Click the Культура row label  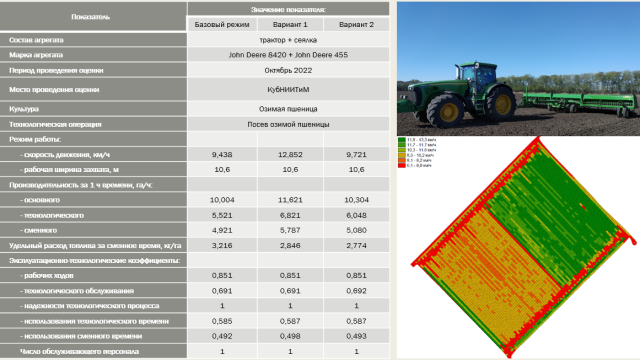[x=93, y=109]
